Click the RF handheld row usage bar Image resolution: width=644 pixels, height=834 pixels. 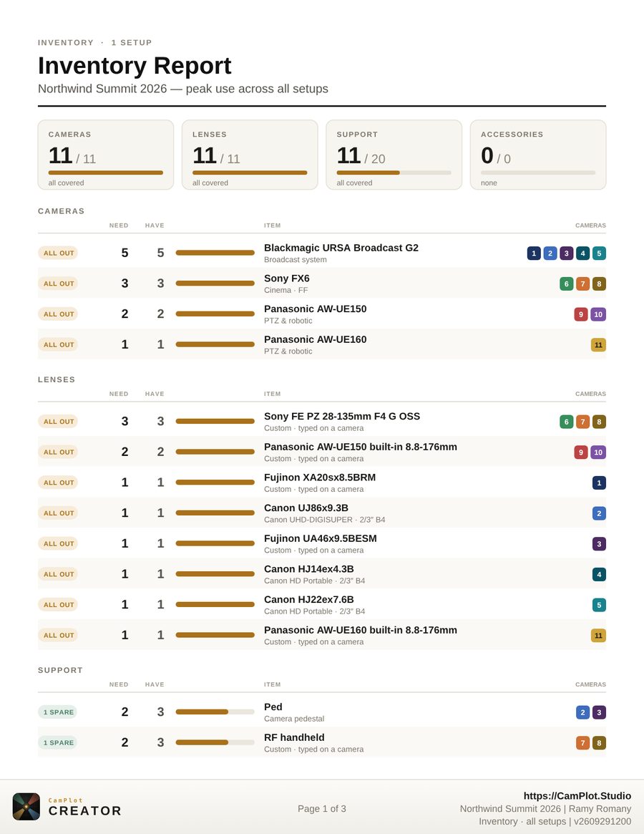pos(215,742)
